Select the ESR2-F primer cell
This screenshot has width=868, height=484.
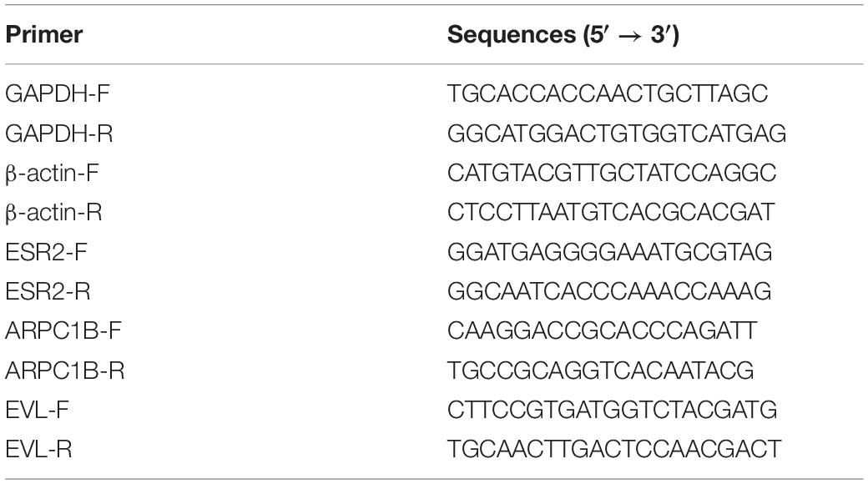pyautogui.click(x=47, y=252)
